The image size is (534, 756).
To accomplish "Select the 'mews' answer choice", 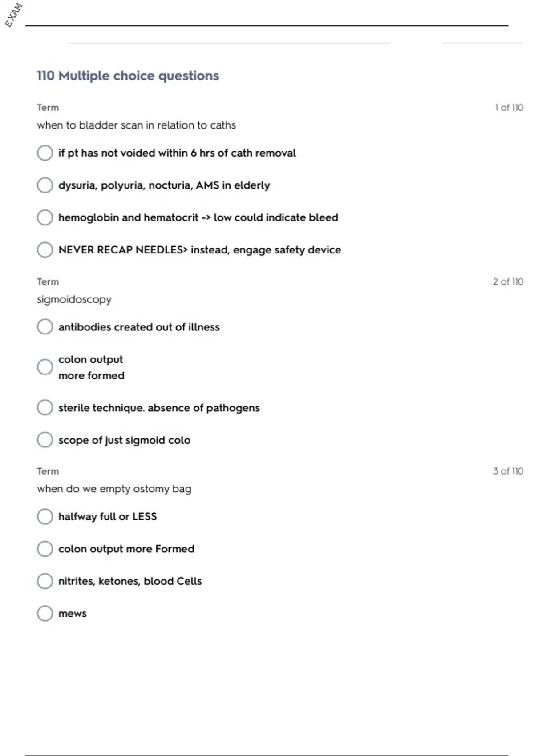I will 45,613.
